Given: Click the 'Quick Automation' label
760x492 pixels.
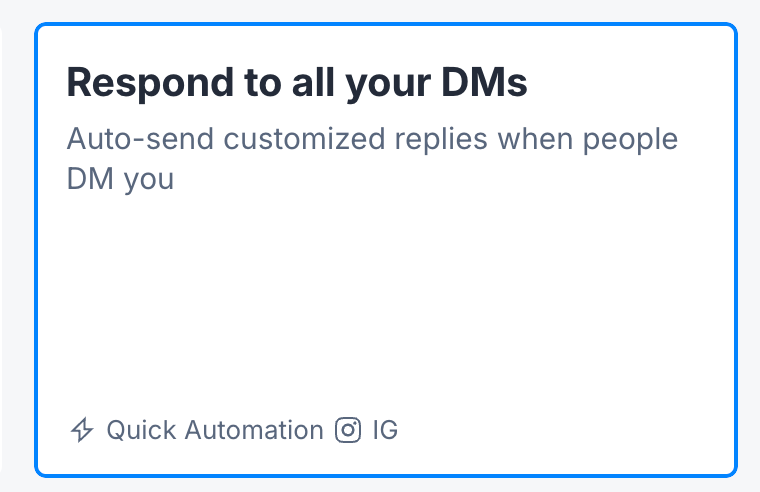Looking at the screenshot, I should (215, 430).
